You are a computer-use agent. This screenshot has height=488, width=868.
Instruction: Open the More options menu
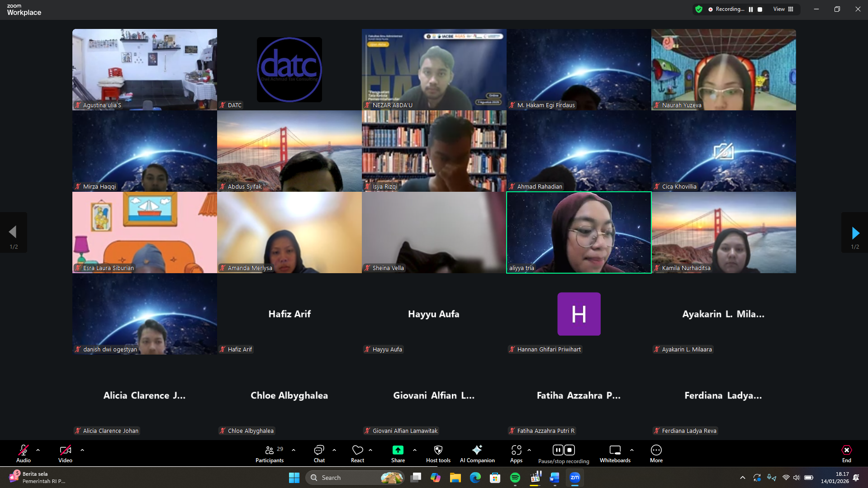tap(656, 454)
